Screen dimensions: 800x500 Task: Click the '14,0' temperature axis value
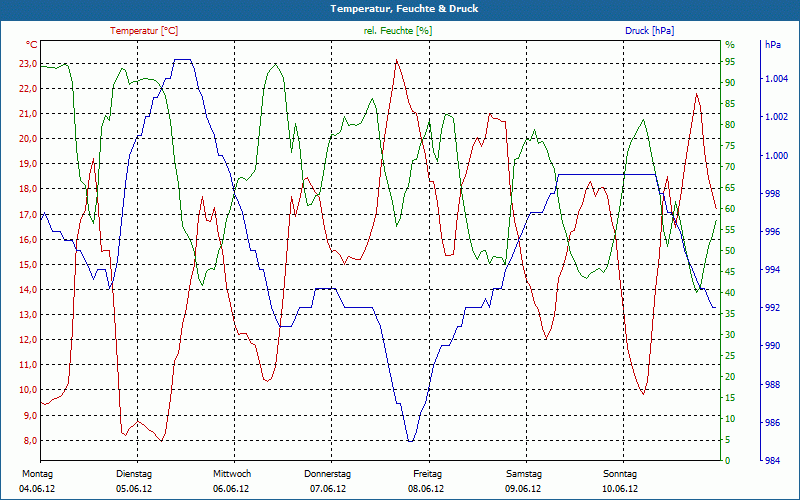(28, 290)
